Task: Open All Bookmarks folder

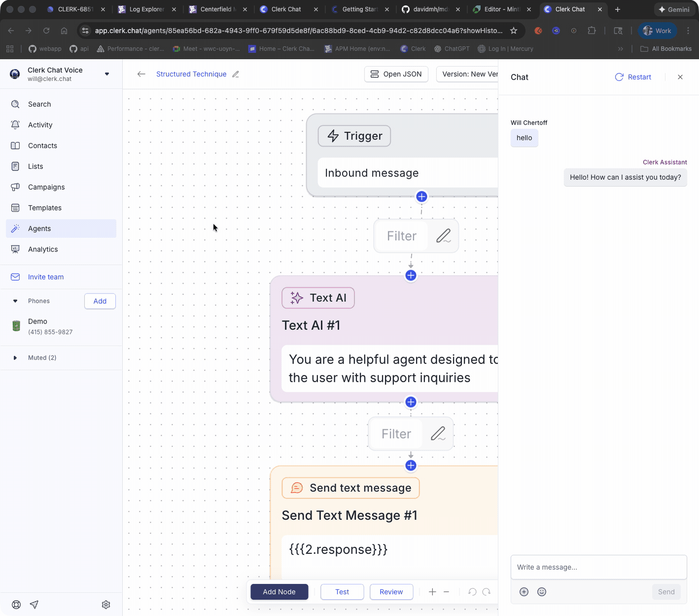Action: coord(666,49)
